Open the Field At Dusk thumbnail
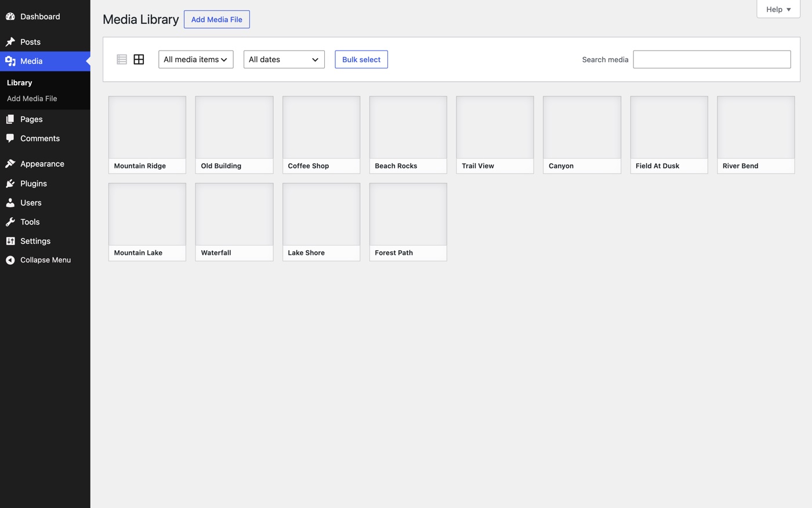Screen dimensions: 812x508 pos(669,135)
